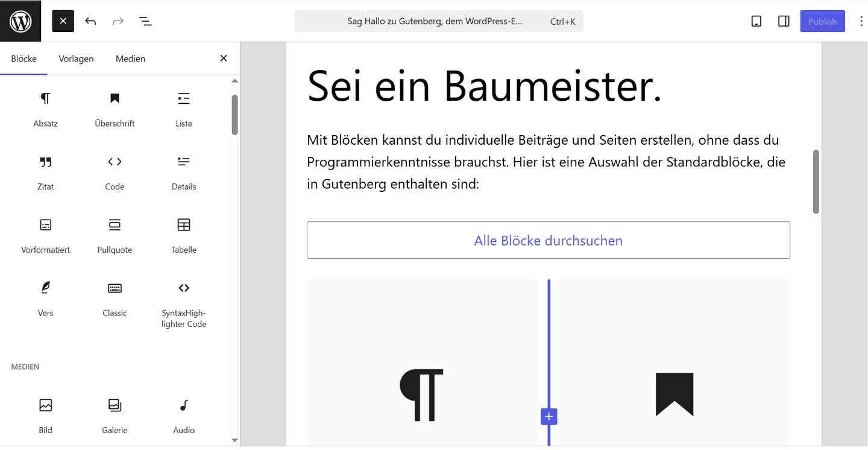868x450 pixels.
Task: Switch to the Medien tab
Action: point(130,59)
